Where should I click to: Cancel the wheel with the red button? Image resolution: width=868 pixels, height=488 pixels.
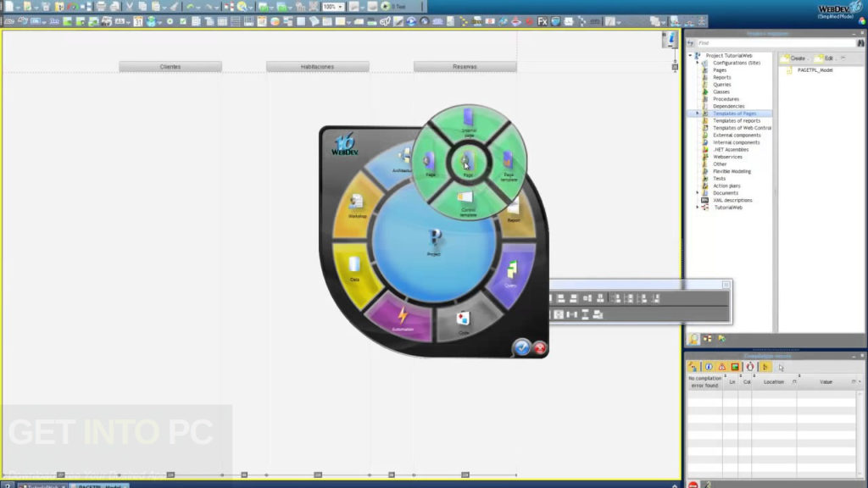pos(540,347)
